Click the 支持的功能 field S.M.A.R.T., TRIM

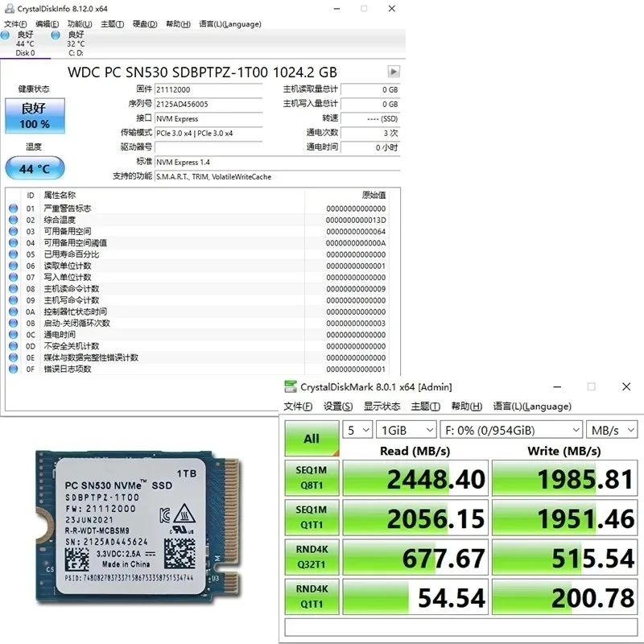click(x=277, y=176)
